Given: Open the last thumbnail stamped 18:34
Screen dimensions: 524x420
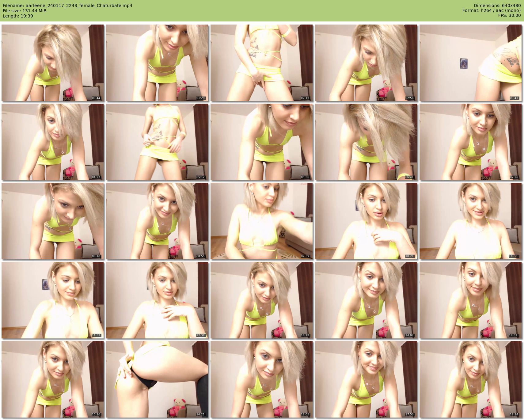Looking at the screenshot, I should 471,379.
